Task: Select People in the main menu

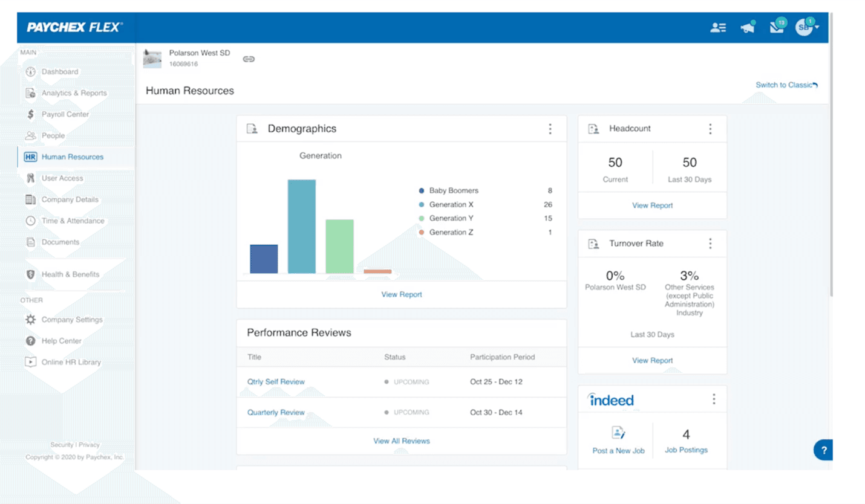Action: click(53, 135)
